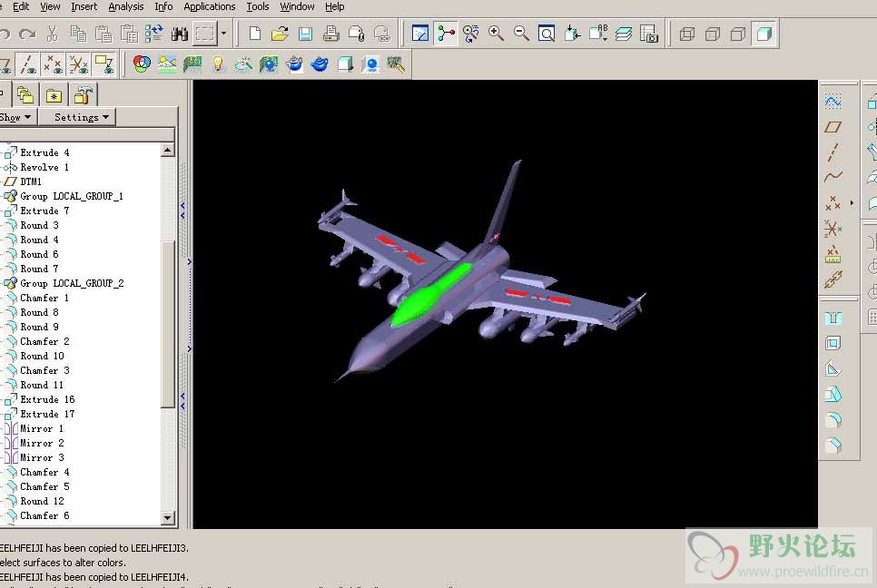Open the Window menu
Image resolution: width=877 pixels, height=588 pixels.
[297, 6]
